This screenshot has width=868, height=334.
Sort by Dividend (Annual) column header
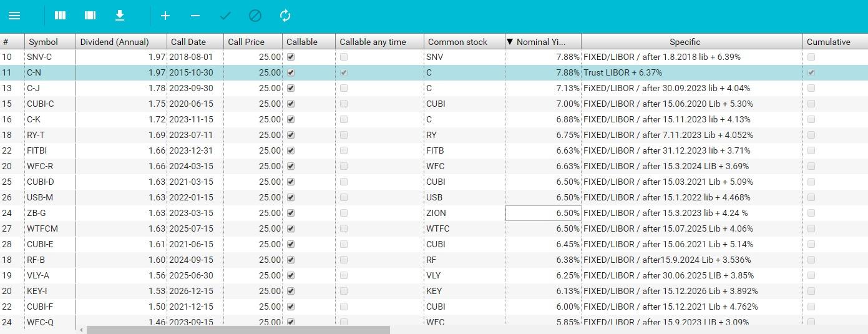click(122, 42)
